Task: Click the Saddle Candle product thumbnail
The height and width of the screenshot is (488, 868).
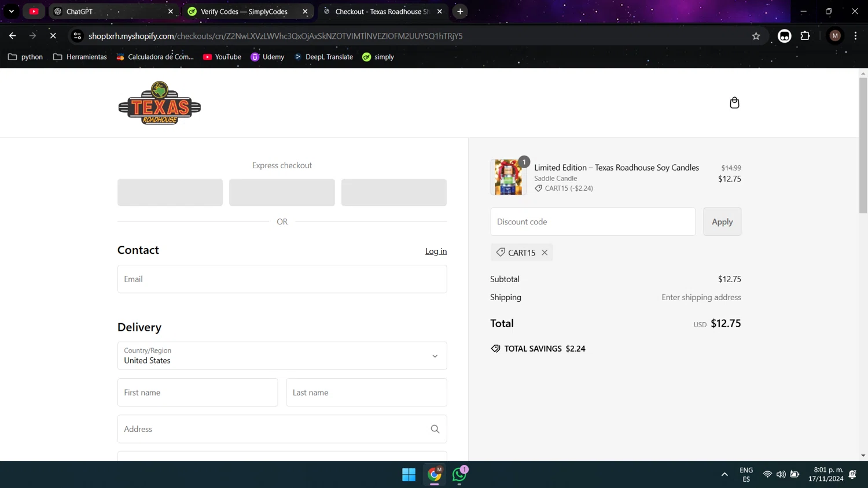Action: tap(508, 177)
